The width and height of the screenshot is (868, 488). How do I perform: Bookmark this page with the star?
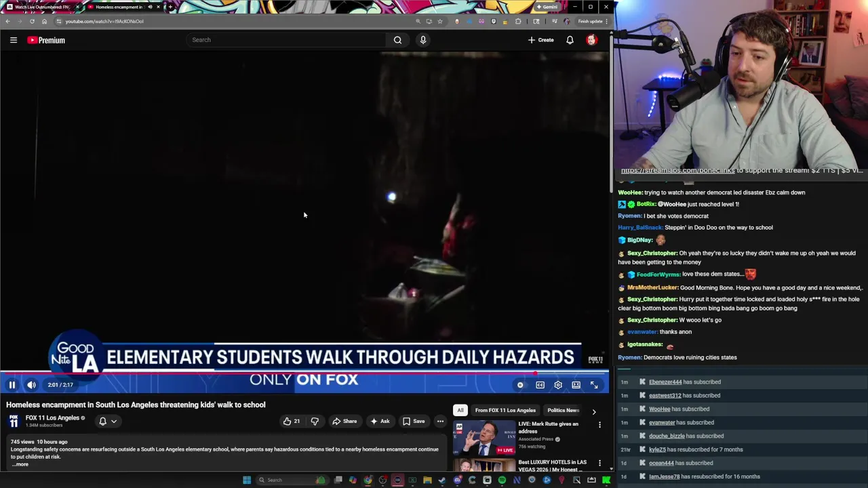(x=440, y=21)
